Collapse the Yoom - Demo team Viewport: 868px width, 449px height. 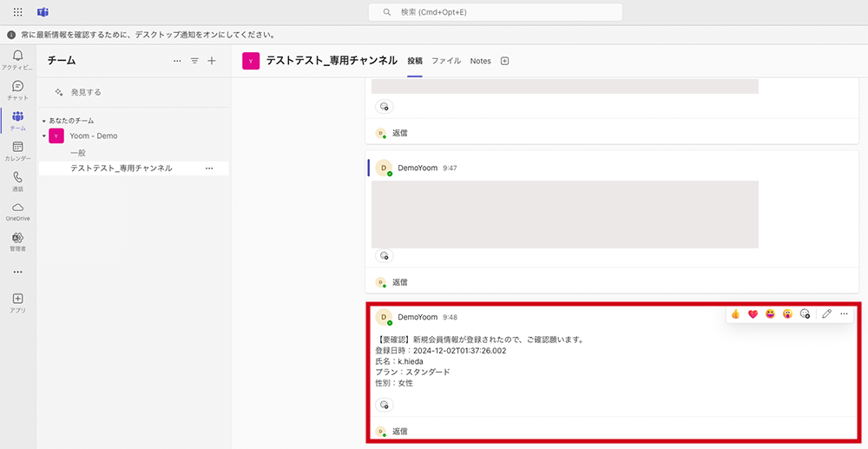(43, 135)
